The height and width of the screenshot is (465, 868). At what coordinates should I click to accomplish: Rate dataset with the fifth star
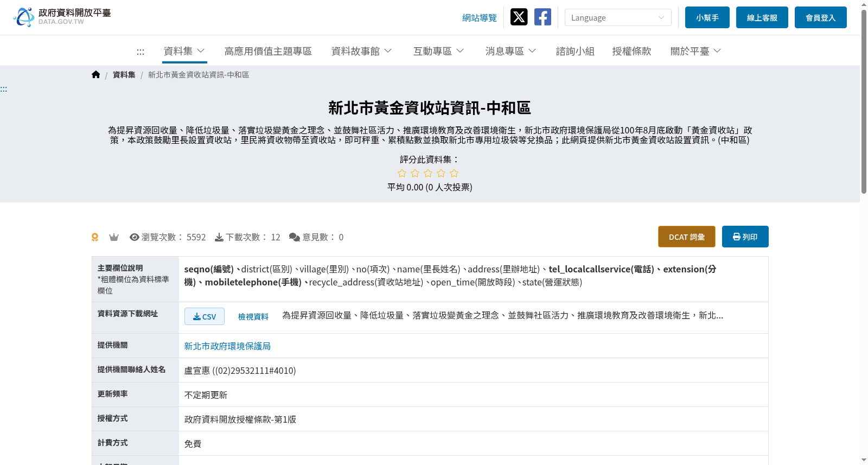(454, 173)
